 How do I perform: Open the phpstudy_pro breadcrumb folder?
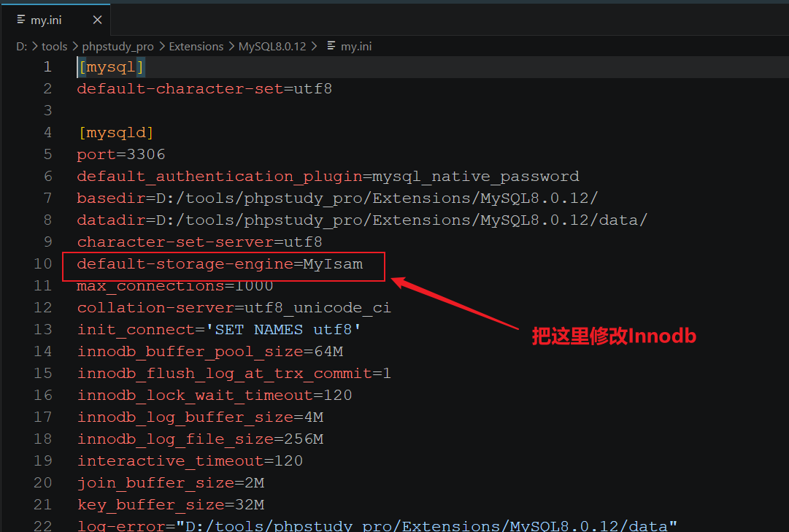[x=118, y=46]
